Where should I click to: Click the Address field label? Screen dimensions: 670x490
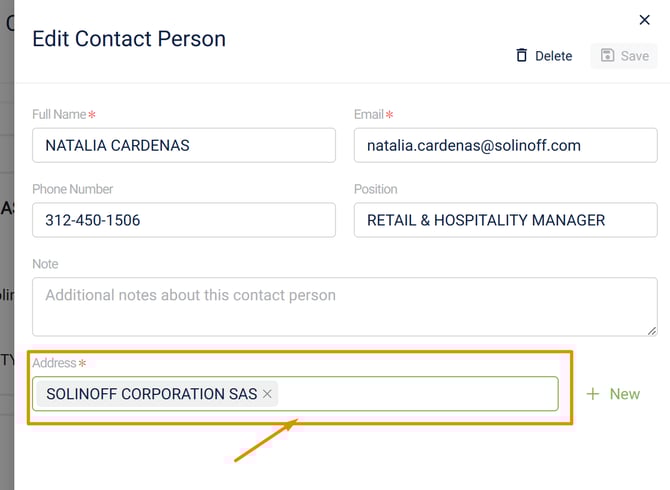coord(55,363)
